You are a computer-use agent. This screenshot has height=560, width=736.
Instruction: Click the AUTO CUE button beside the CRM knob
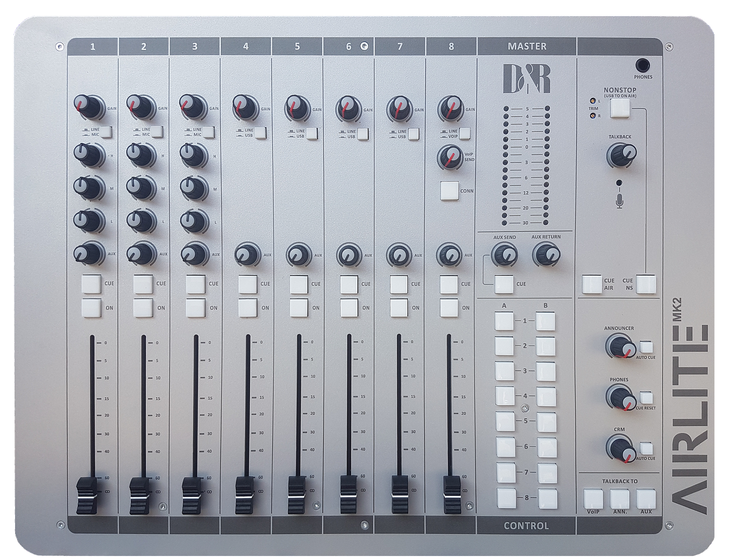pyautogui.click(x=646, y=448)
